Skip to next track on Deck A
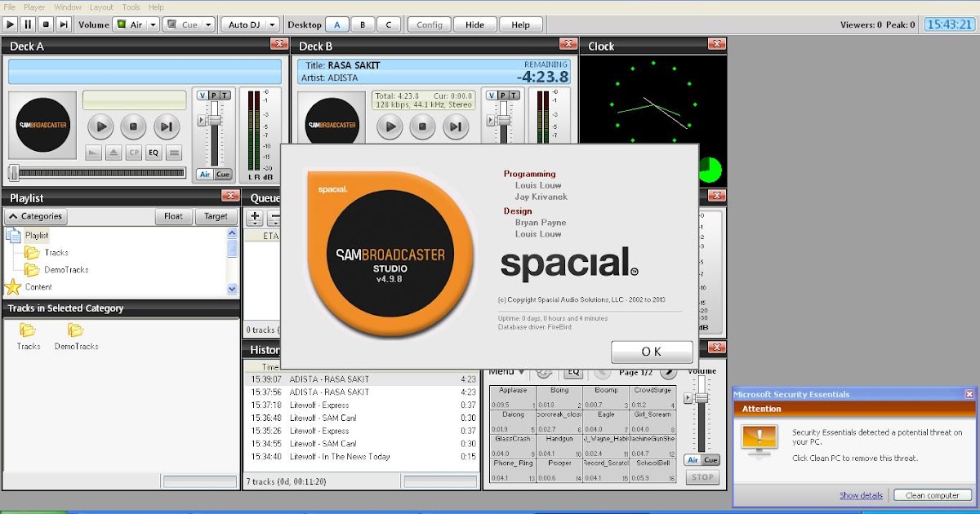 pyautogui.click(x=166, y=126)
